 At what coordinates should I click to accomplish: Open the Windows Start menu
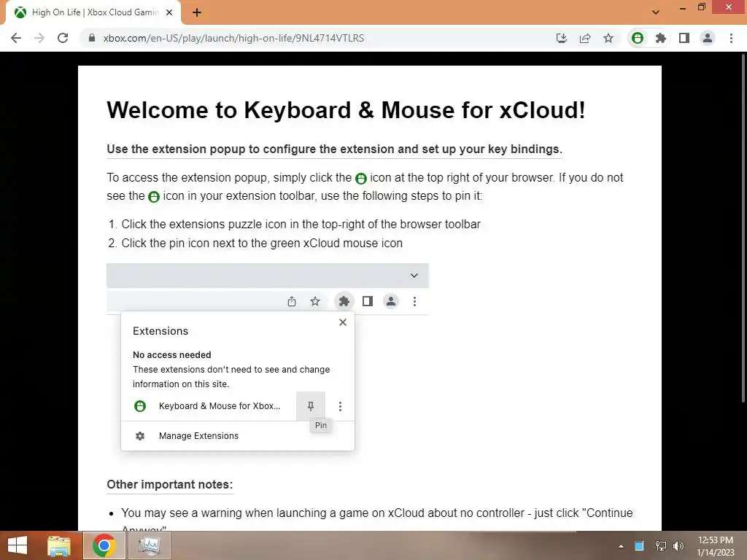18,545
